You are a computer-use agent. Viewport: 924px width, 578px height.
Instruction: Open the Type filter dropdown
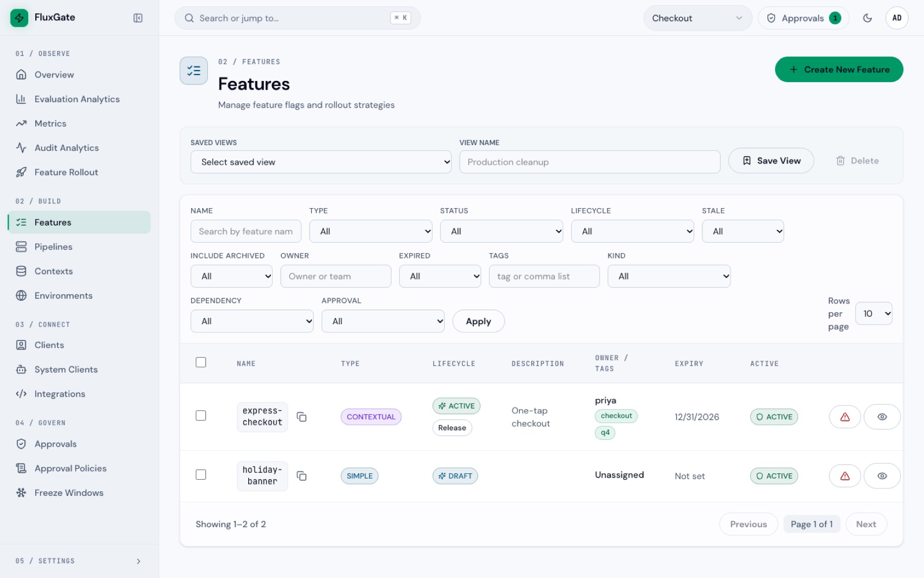371,231
